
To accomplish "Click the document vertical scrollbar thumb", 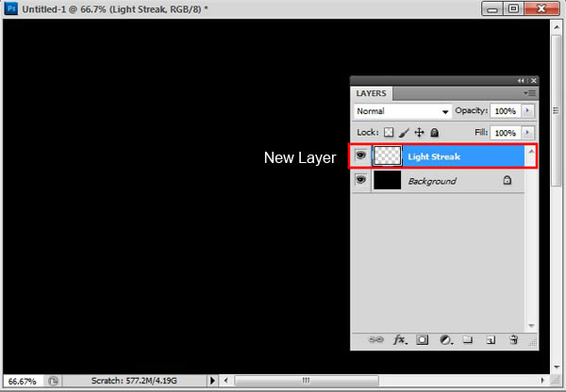I will 557,110.
